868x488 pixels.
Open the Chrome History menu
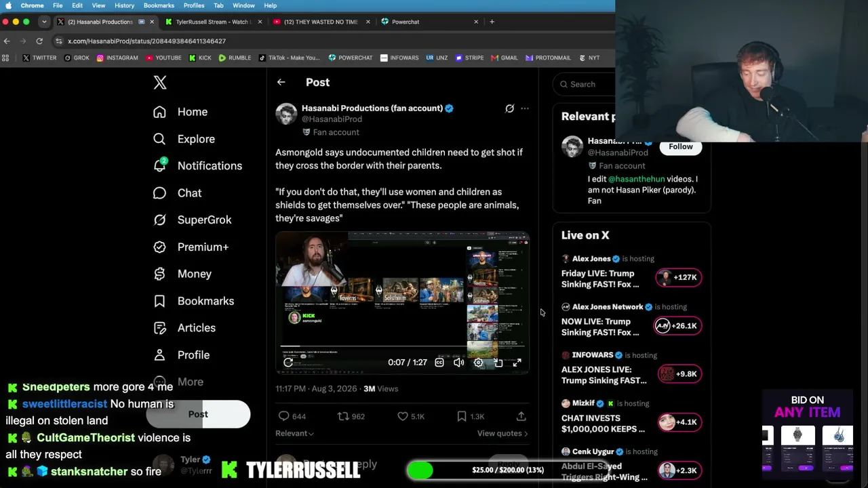[x=124, y=5]
